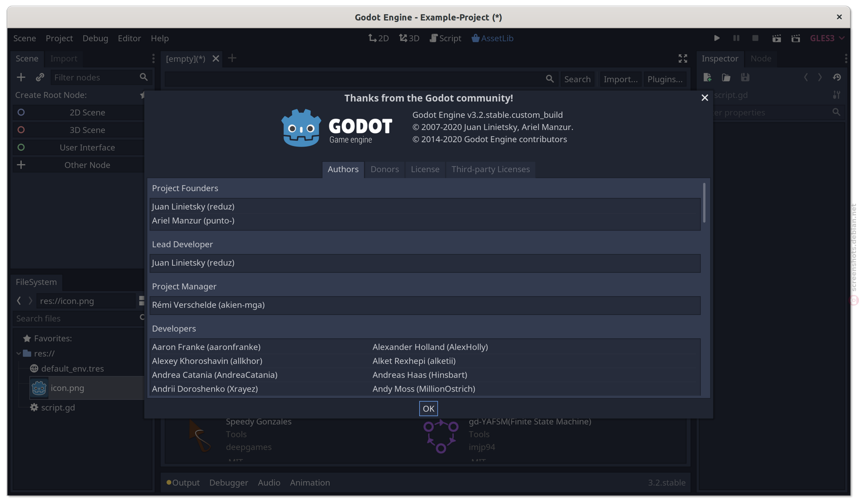859x504 pixels.
Task: Save resource icon in Inspector
Action: coord(745,77)
